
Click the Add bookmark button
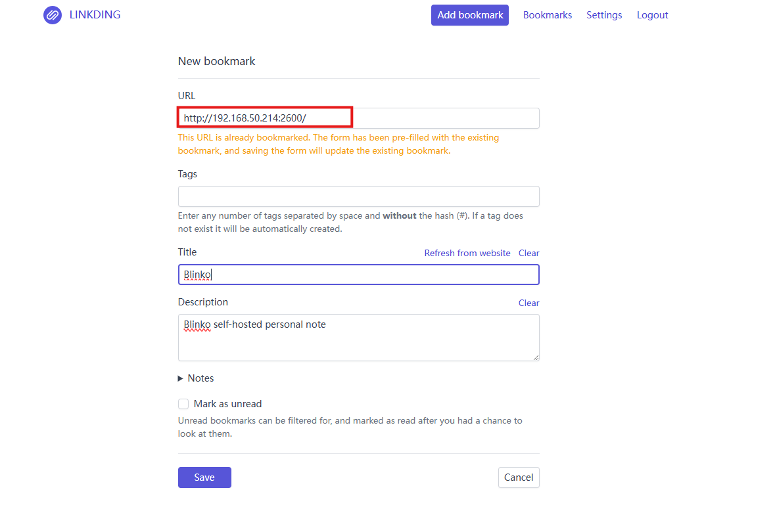469,15
